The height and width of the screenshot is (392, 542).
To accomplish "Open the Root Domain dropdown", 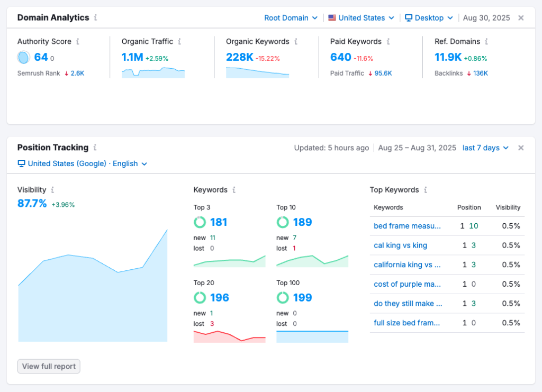I will click(291, 17).
